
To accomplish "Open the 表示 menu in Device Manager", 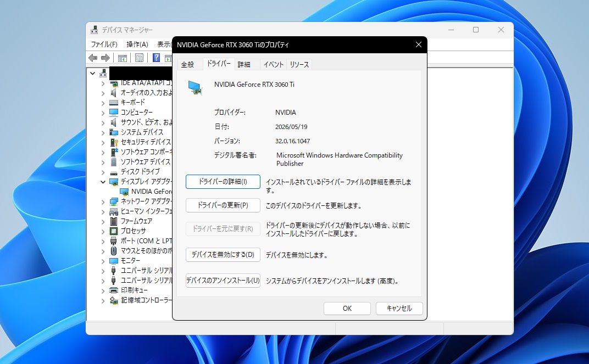I will point(164,44).
